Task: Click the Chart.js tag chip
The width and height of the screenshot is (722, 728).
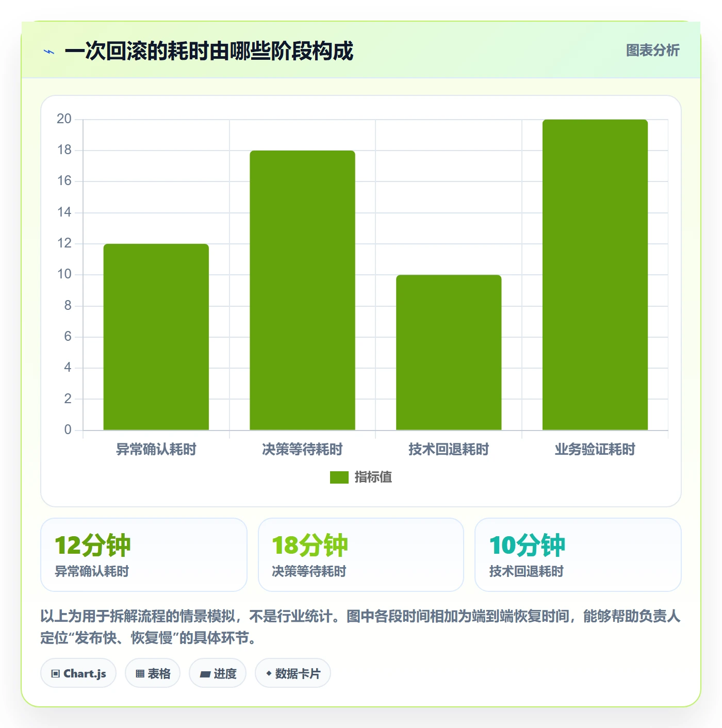Action: click(78, 673)
